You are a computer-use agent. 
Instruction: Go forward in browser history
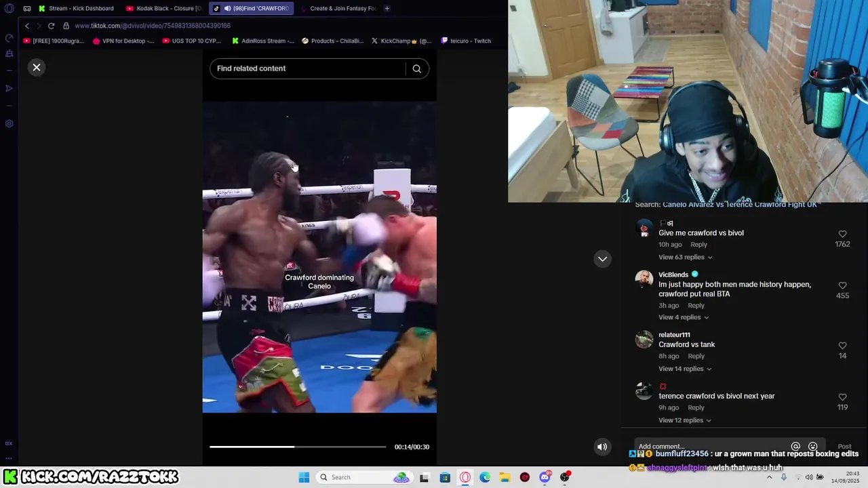[39, 26]
